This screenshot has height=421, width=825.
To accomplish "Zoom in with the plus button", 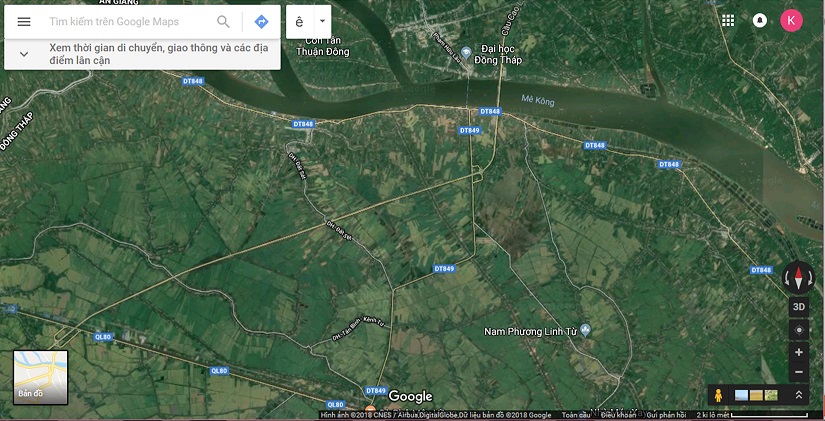I will click(799, 353).
